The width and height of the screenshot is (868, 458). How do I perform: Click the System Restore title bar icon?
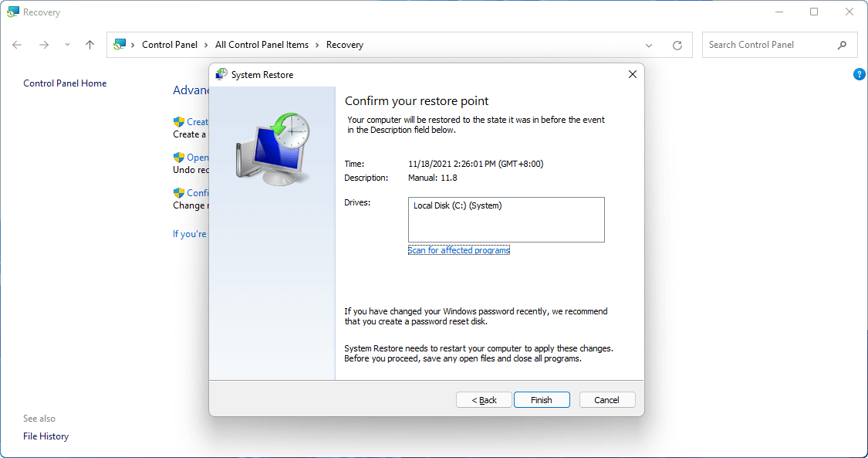(x=221, y=74)
